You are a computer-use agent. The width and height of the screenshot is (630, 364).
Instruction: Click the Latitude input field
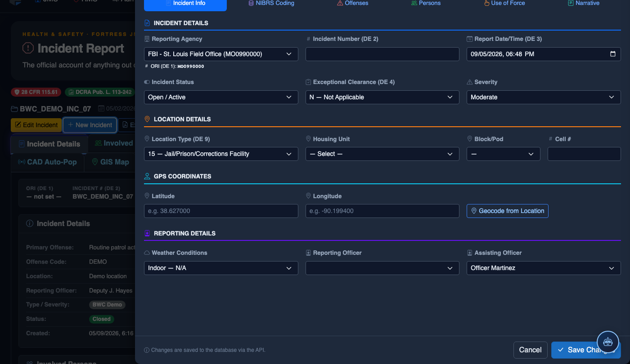[x=221, y=211]
